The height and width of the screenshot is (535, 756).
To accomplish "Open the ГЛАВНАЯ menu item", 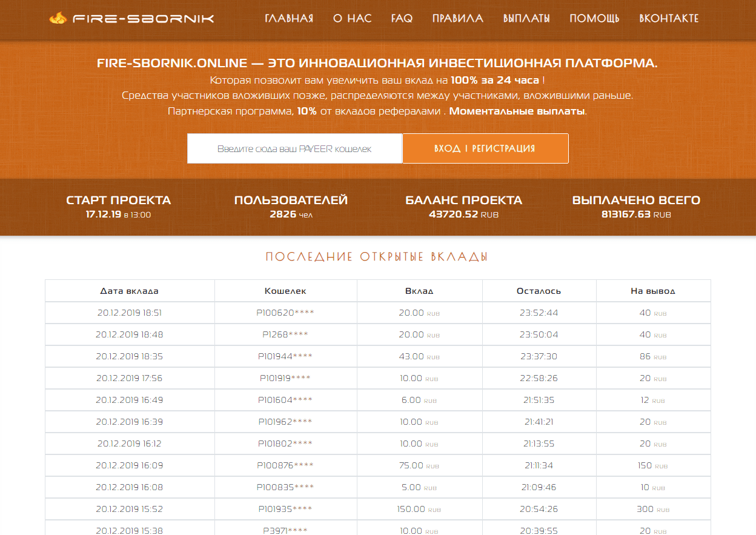I will [x=289, y=18].
